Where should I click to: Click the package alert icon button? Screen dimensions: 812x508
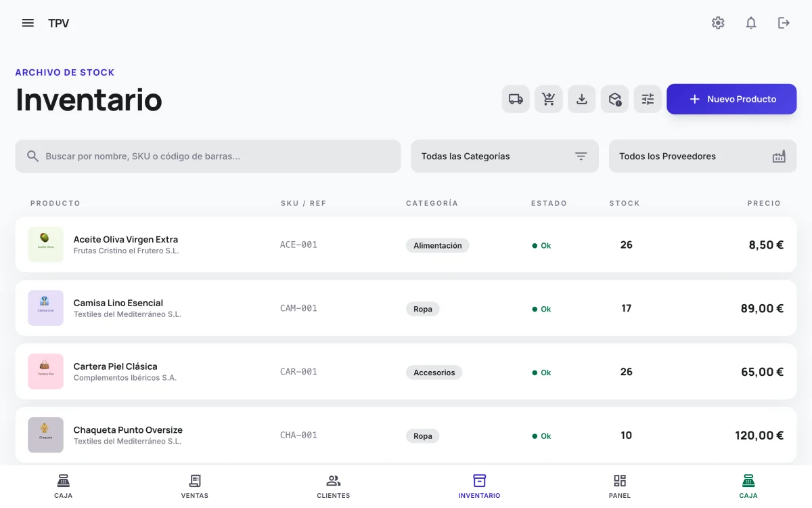coord(615,99)
